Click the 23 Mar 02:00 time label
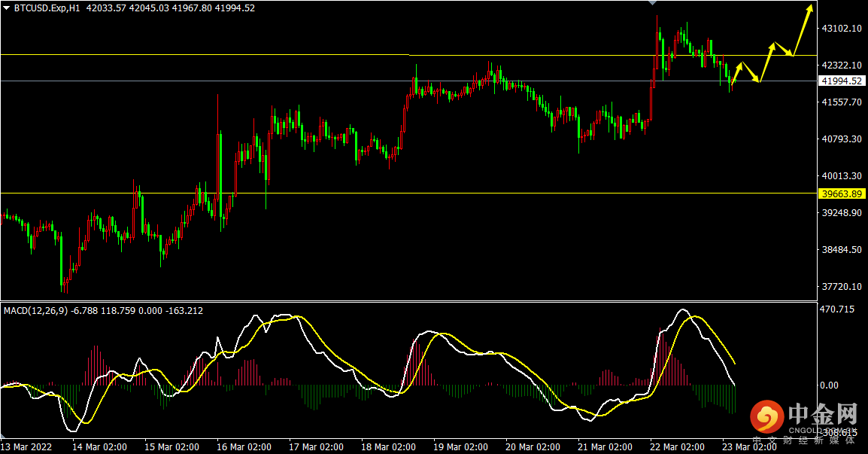 point(750,446)
